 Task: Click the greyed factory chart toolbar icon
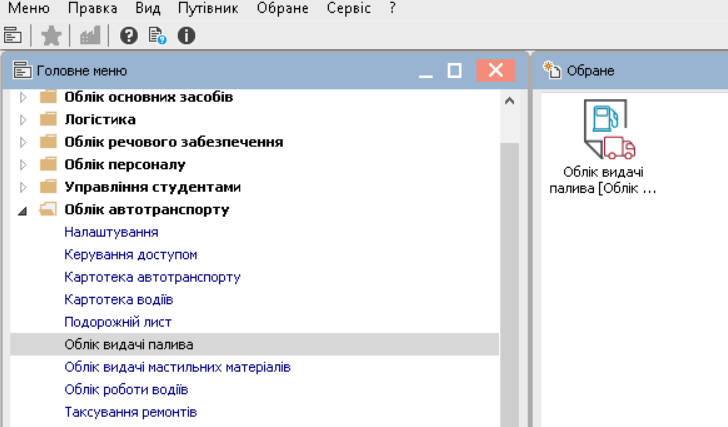(x=90, y=36)
